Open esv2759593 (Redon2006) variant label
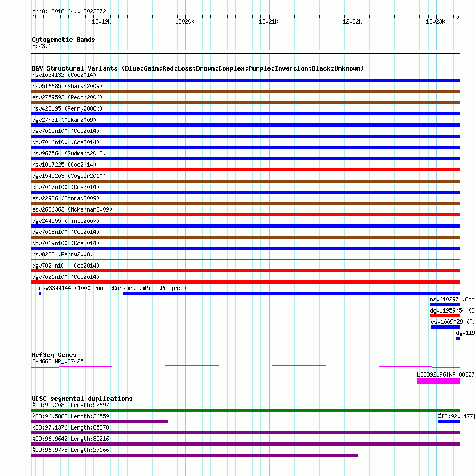475x476 pixels. 67,97
